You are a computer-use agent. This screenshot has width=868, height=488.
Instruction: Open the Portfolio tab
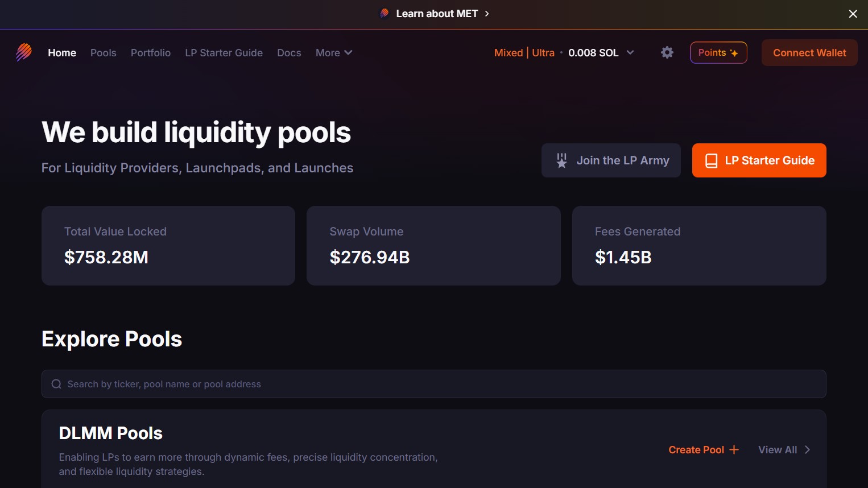pyautogui.click(x=151, y=53)
